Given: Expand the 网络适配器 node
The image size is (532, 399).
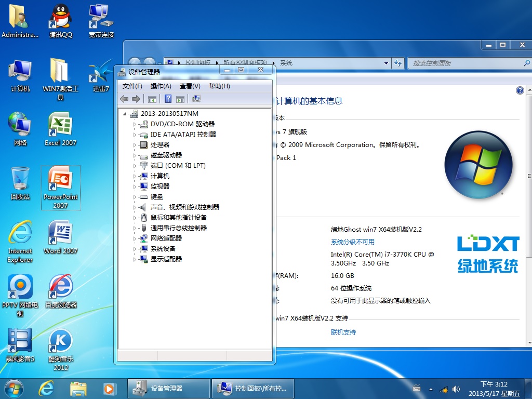Looking at the screenshot, I should [135, 239].
